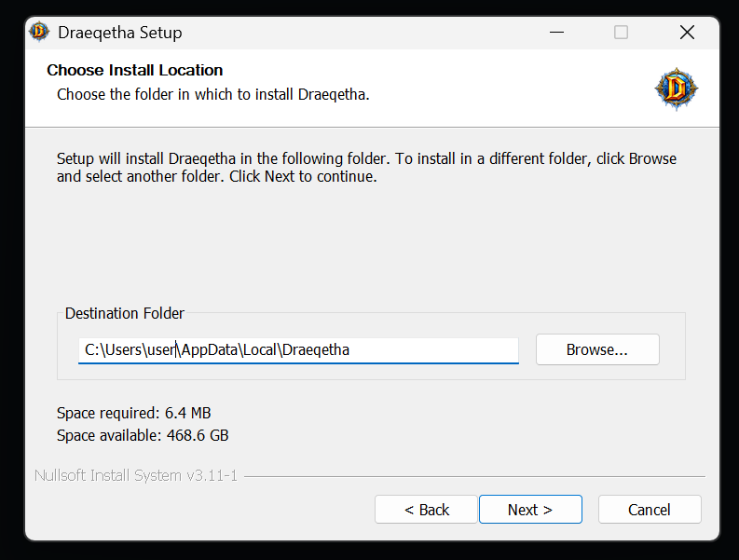Click the 'Destination Folder' group label

(125, 313)
